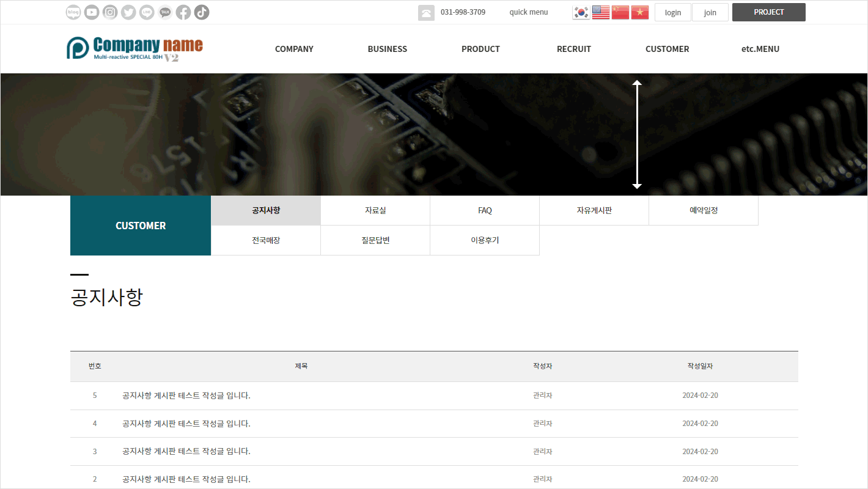Click the login button
Image resolution: width=868 pixels, height=489 pixels.
(x=673, y=12)
